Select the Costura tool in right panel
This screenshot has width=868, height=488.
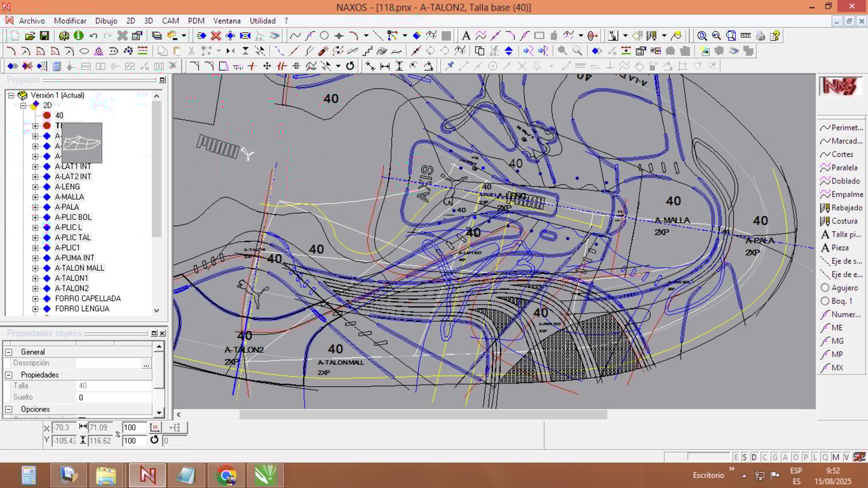click(844, 221)
